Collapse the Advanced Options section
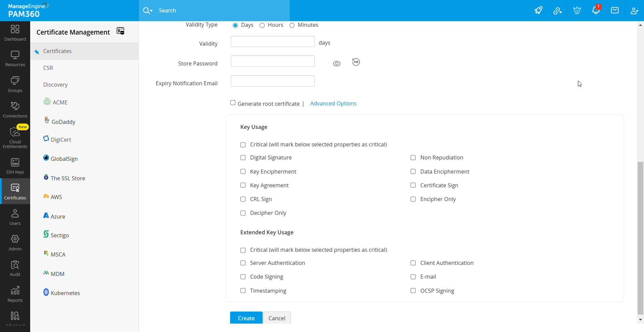This screenshot has width=644, height=332. pos(333,103)
